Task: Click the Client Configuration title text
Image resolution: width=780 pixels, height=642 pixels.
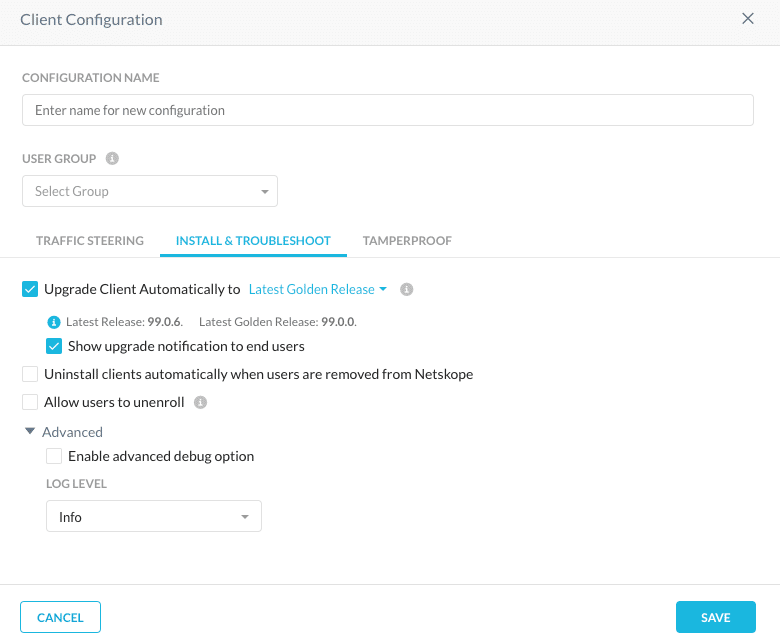Action: pyautogui.click(x=91, y=19)
